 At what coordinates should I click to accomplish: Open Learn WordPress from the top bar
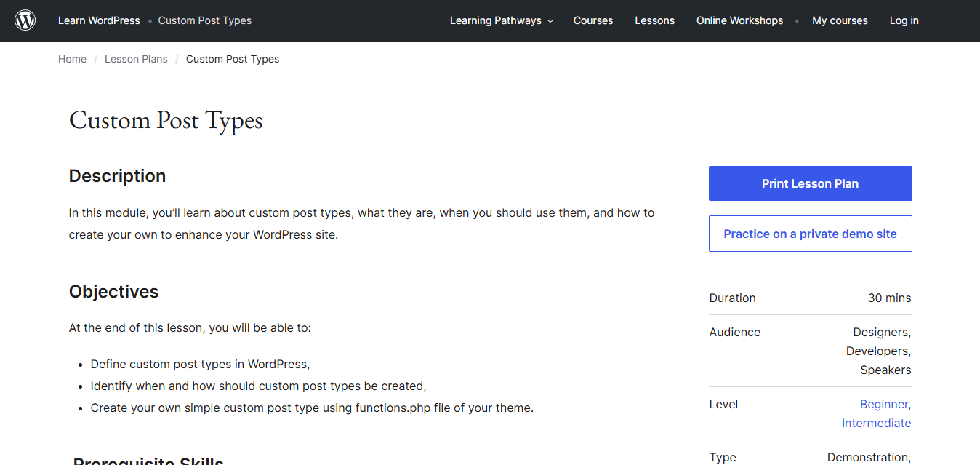[99, 20]
